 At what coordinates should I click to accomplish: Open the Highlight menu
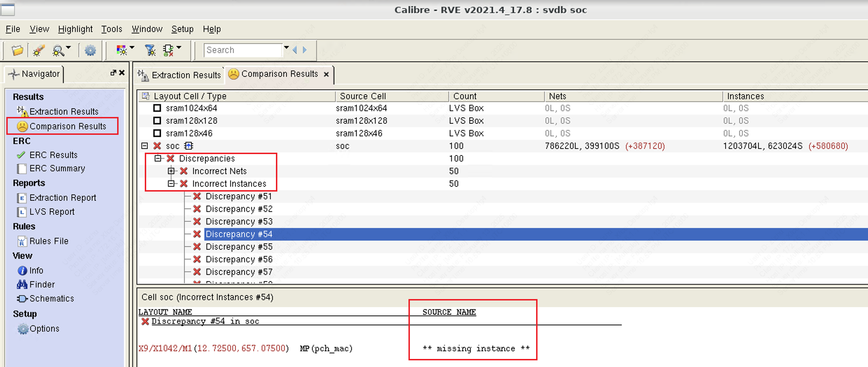75,29
